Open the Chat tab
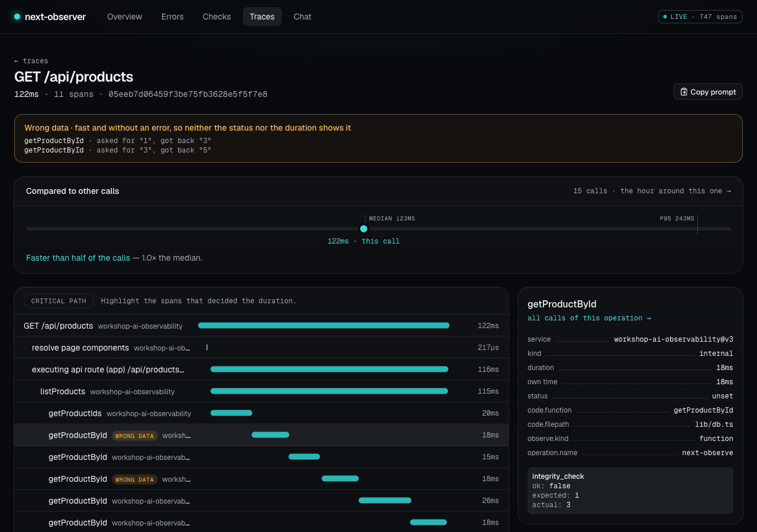This screenshot has width=757, height=532. point(302,17)
